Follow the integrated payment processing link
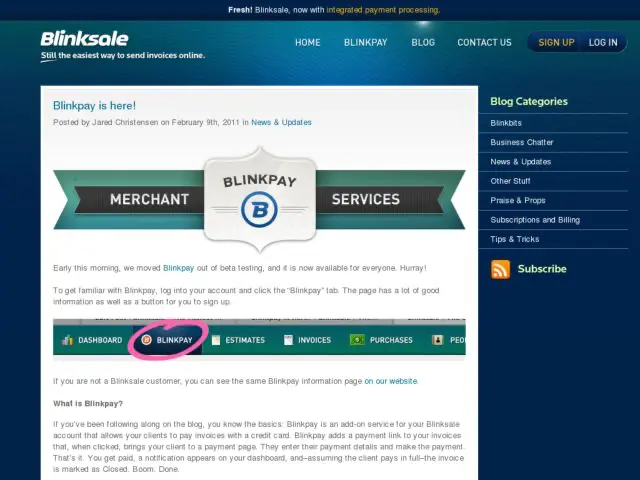The width and height of the screenshot is (640, 480). point(383,10)
